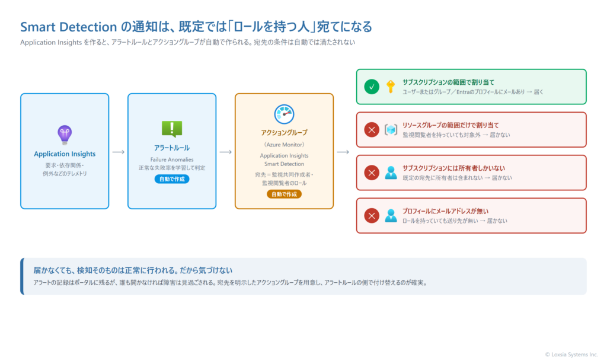
Task: Click the blue 自動で作成 badge under アラートルール
Action: (x=172, y=179)
